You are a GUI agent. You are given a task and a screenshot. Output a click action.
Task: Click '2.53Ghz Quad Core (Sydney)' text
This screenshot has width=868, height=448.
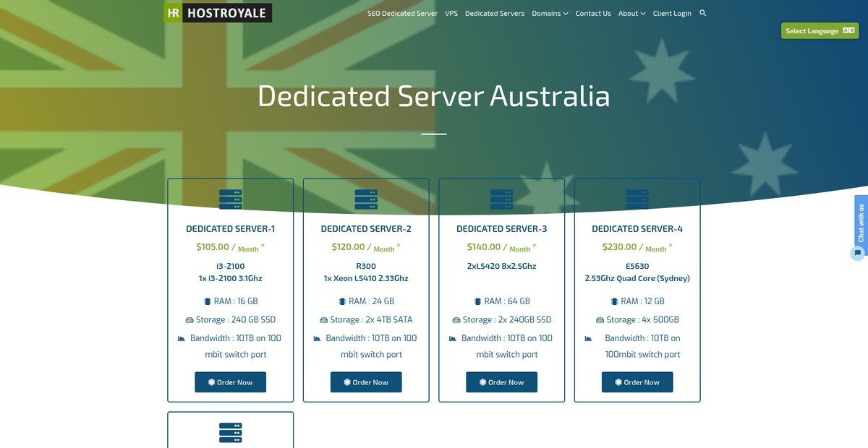click(x=637, y=278)
